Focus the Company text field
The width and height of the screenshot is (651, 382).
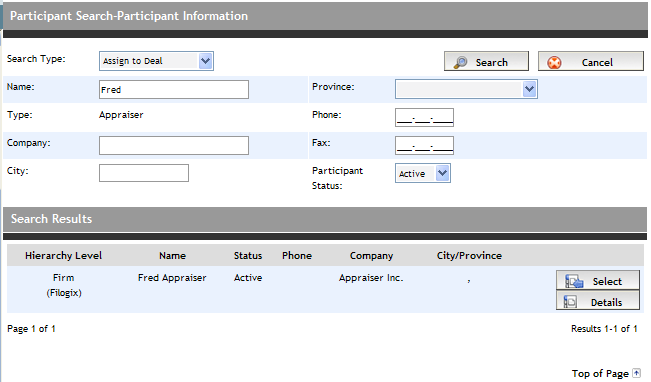(x=174, y=145)
